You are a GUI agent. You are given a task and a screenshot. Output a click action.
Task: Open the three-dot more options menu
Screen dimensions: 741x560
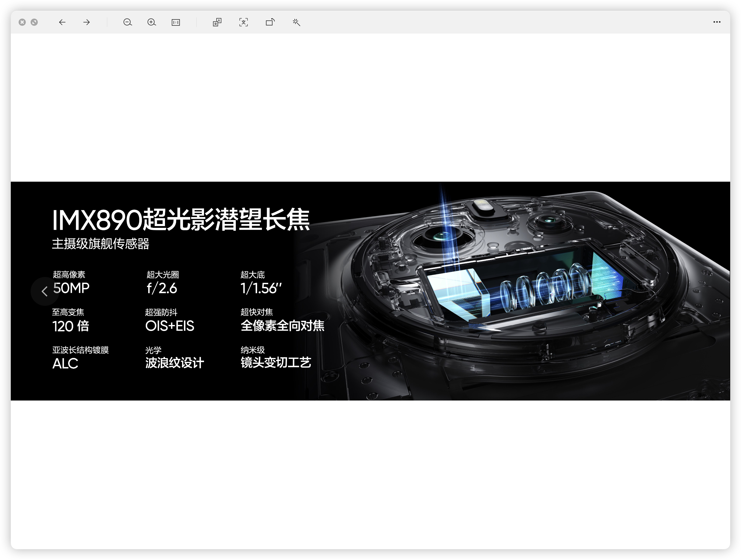click(717, 22)
